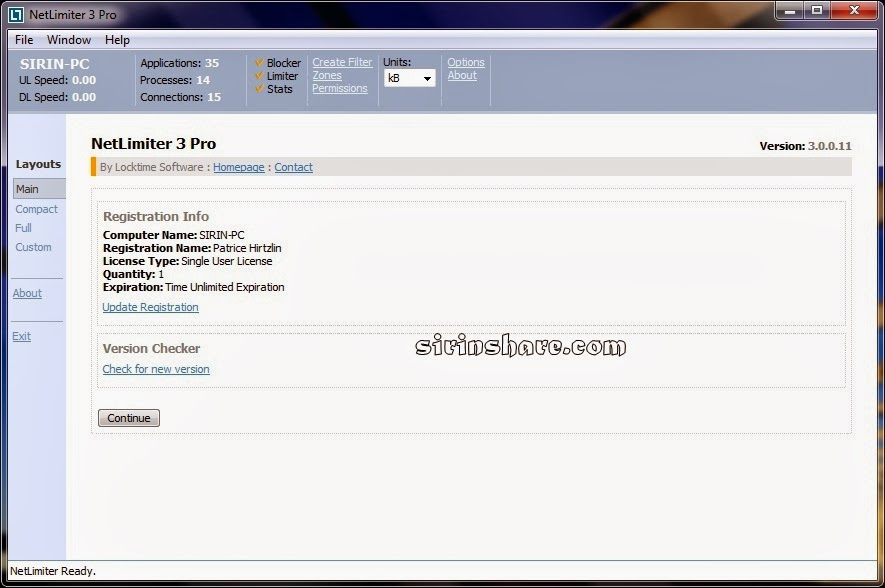Open the Window menu
Viewport: 885px width, 588px height.
point(69,40)
